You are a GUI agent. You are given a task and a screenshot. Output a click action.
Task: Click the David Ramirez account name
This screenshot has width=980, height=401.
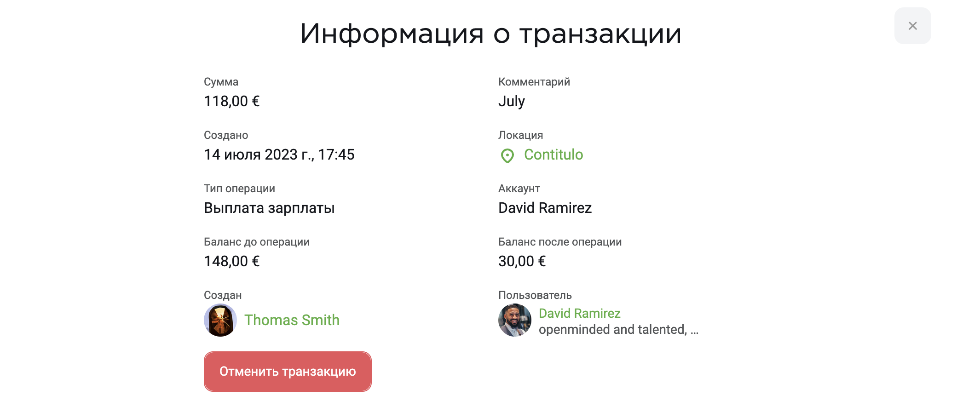pyautogui.click(x=545, y=208)
